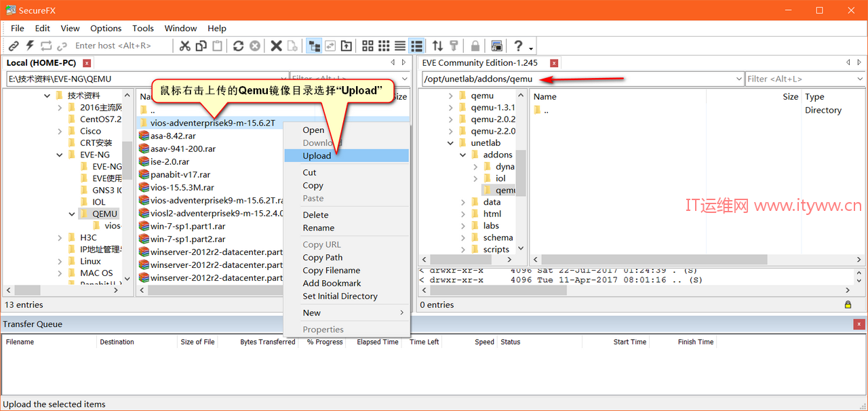Screen dimensions: 868x411
Task: Click the transfer up/down arrows toolbar icon
Action: pos(437,46)
